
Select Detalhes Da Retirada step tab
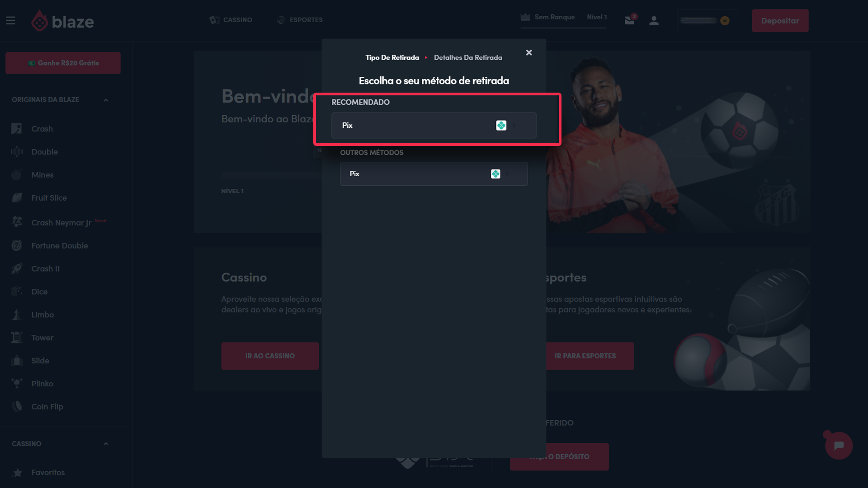[468, 57]
